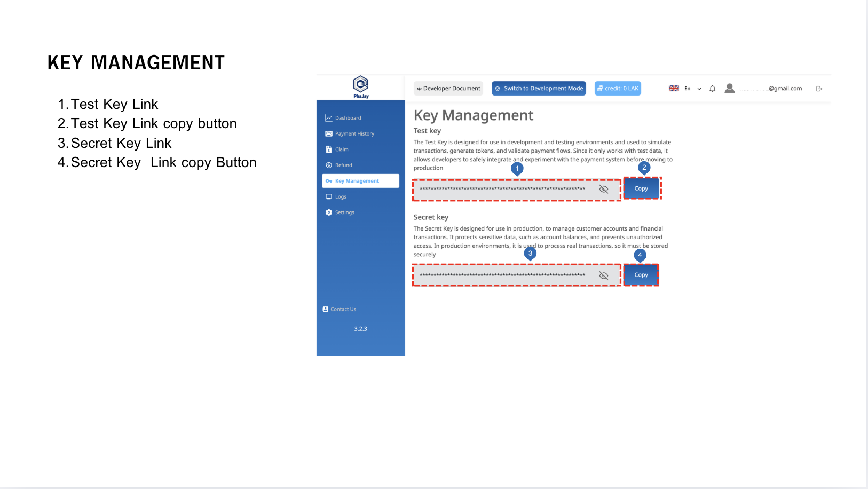Toggle Test key visibility eye icon
Image resolution: width=868 pixels, height=489 pixels.
pos(604,190)
